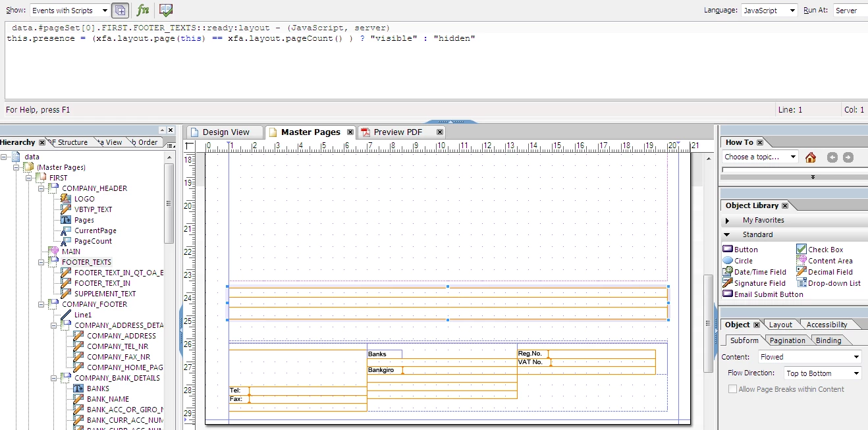Click the How To home icon

(x=811, y=157)
